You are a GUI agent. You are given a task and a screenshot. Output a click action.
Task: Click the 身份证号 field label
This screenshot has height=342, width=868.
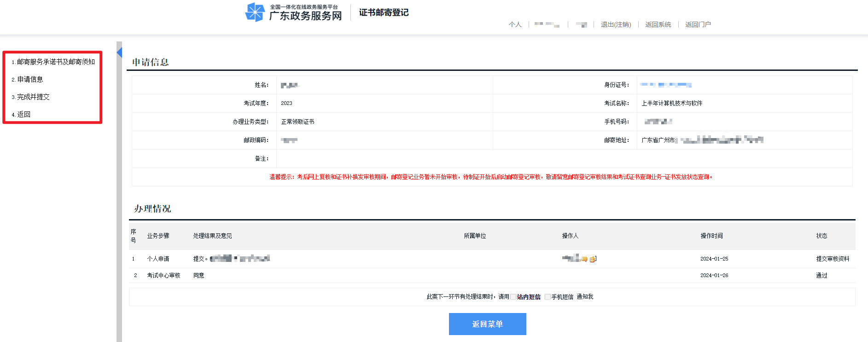(x=617, y=85)
